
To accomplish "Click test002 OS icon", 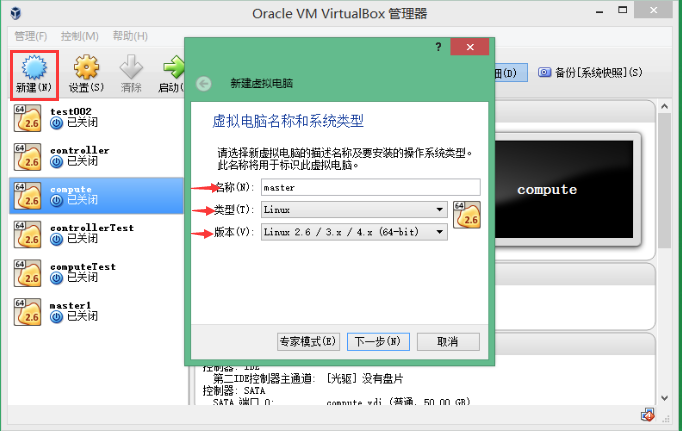I will click(27, 118).
